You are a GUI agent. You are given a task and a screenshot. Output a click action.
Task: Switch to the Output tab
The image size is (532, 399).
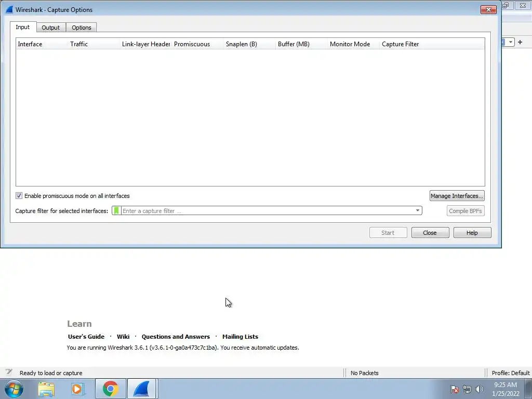[50, 28]
